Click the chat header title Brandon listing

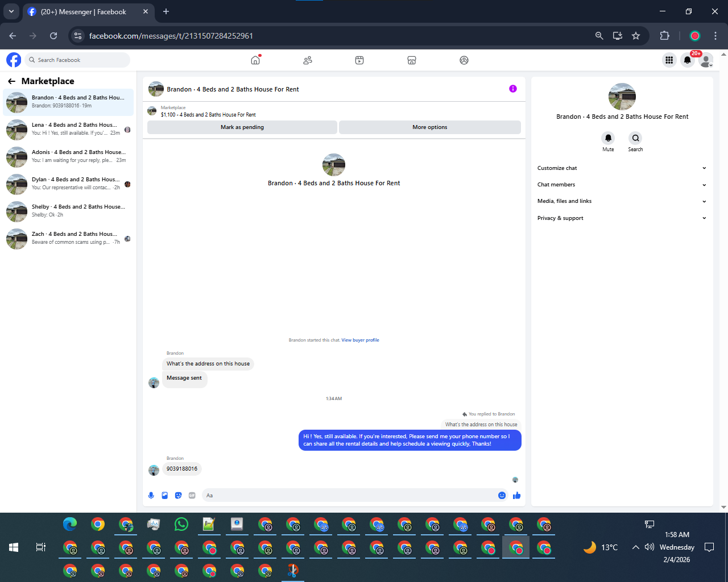233,89
